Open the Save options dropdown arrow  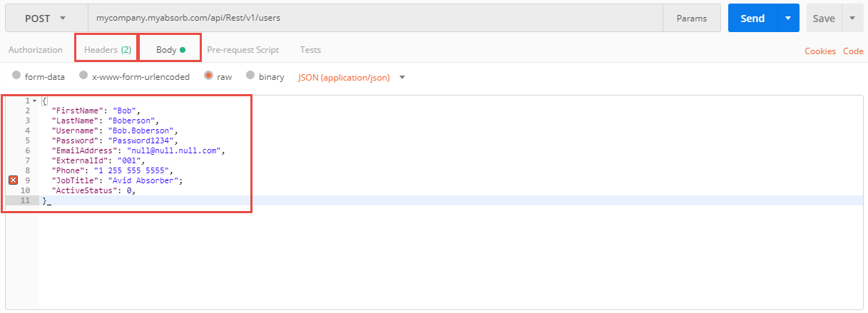[852, 19]
